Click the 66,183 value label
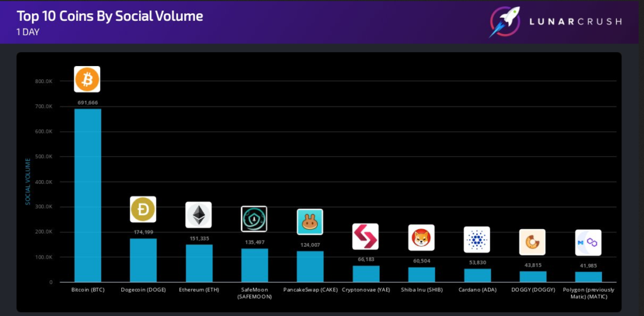Viewport: 644px width, 316px height. (x=366, y=259)
